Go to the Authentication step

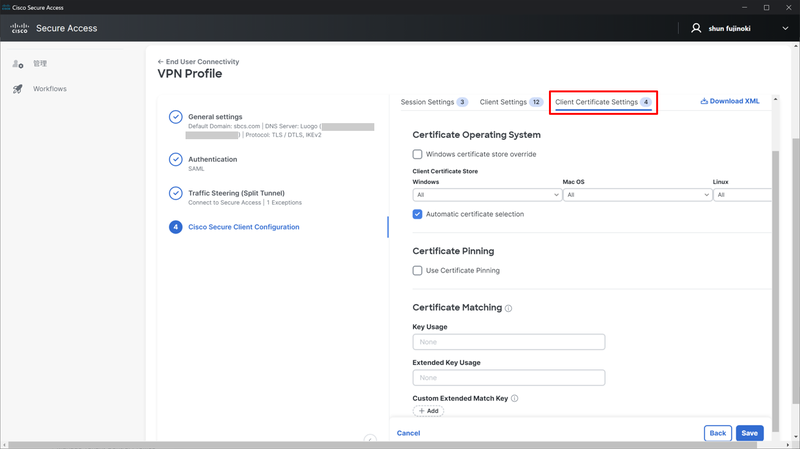tap(212, 159)
